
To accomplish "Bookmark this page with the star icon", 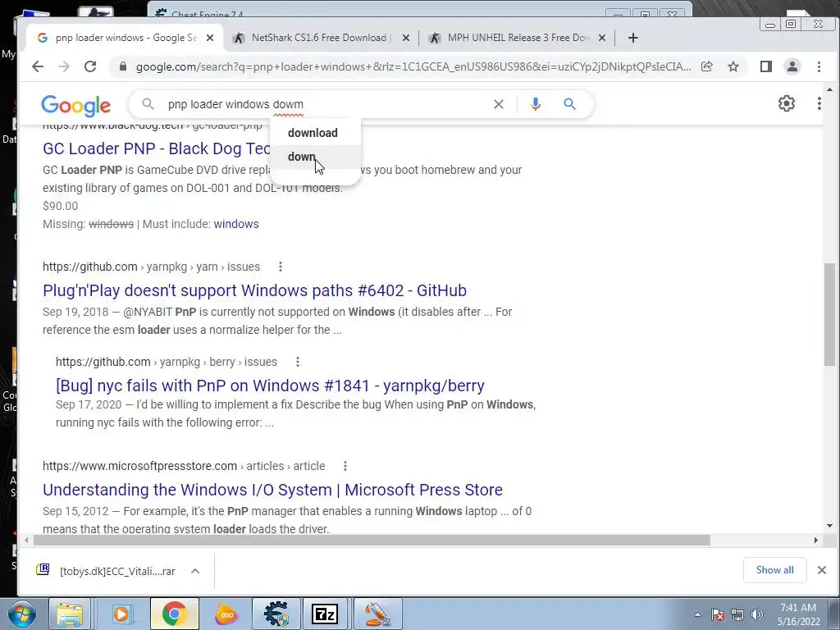I will pyautogui.click(x=733, y=66).
